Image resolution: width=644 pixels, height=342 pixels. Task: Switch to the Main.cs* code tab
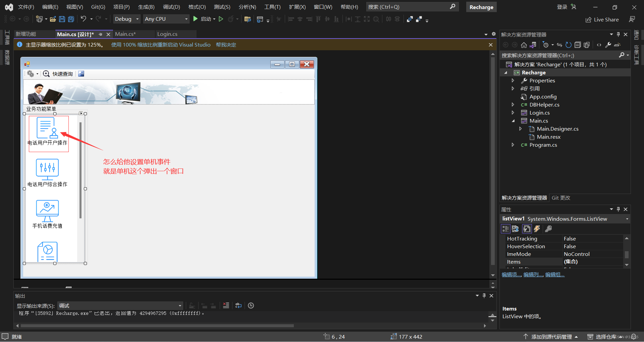125,34
